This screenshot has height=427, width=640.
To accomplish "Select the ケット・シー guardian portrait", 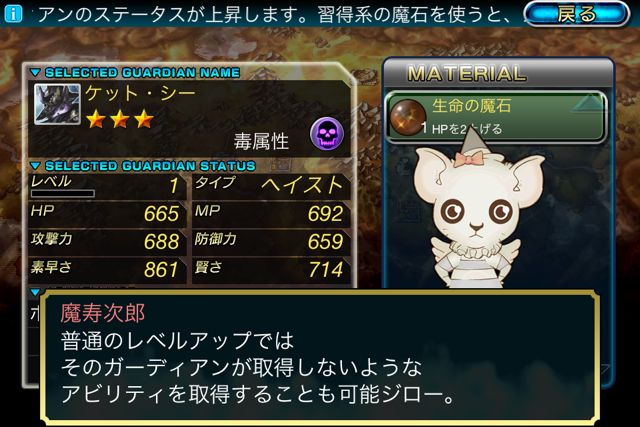I will tap(57, 105).
